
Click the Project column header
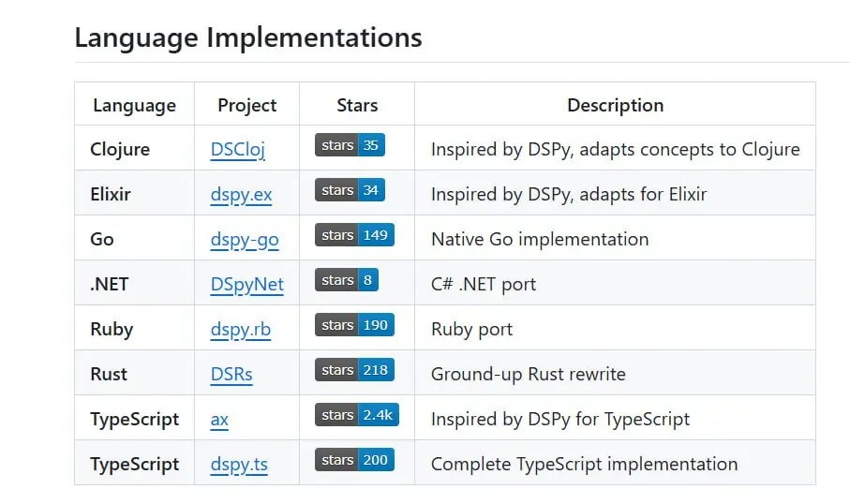(247, 105)
